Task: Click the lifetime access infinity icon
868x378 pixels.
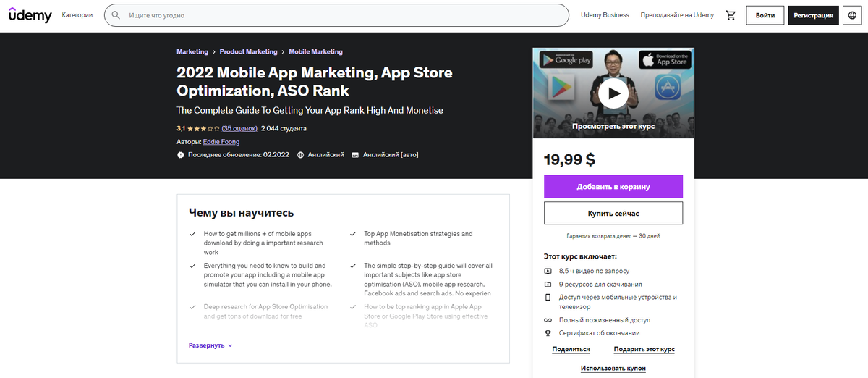Action: pyautogui.click(x=548, y=320)
